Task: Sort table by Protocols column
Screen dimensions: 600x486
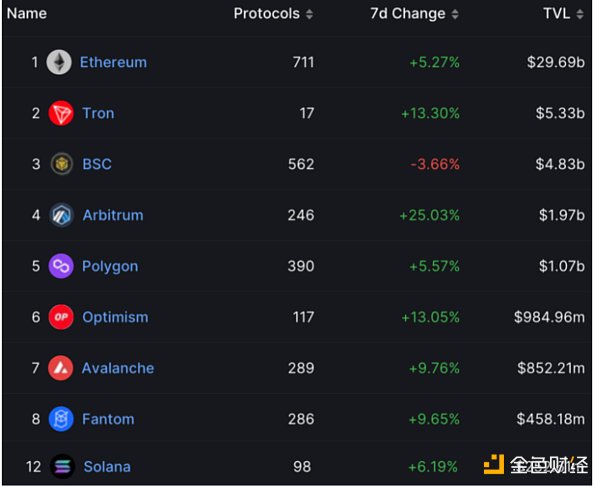Action: click(273, 14)
